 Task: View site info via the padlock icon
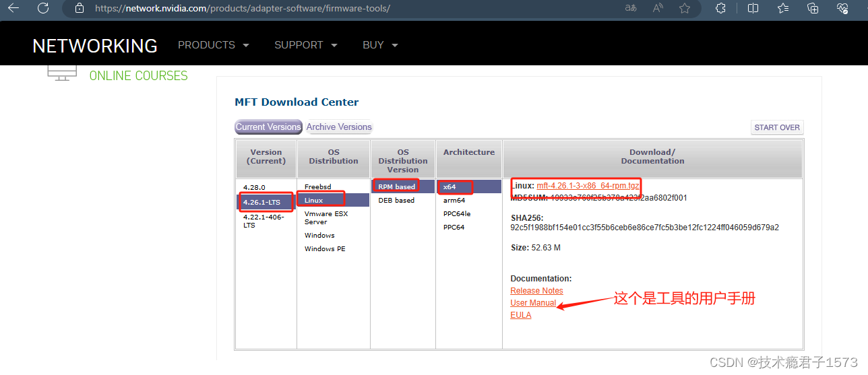(80, 9)
